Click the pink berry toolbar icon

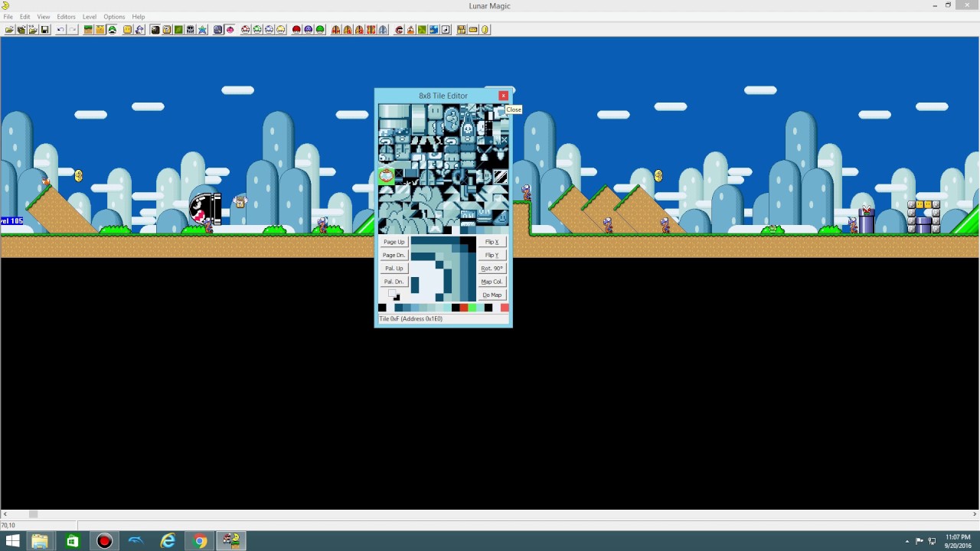click(230, 30)
